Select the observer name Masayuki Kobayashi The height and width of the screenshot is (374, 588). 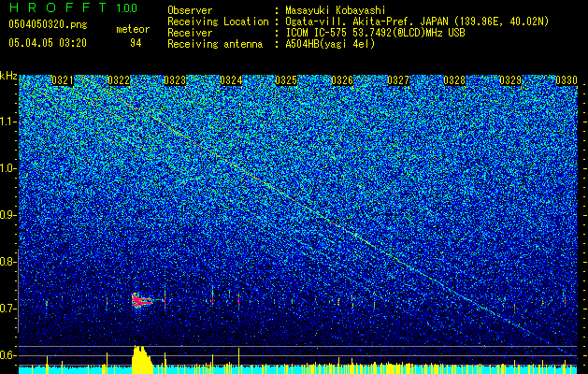(336, 10)
